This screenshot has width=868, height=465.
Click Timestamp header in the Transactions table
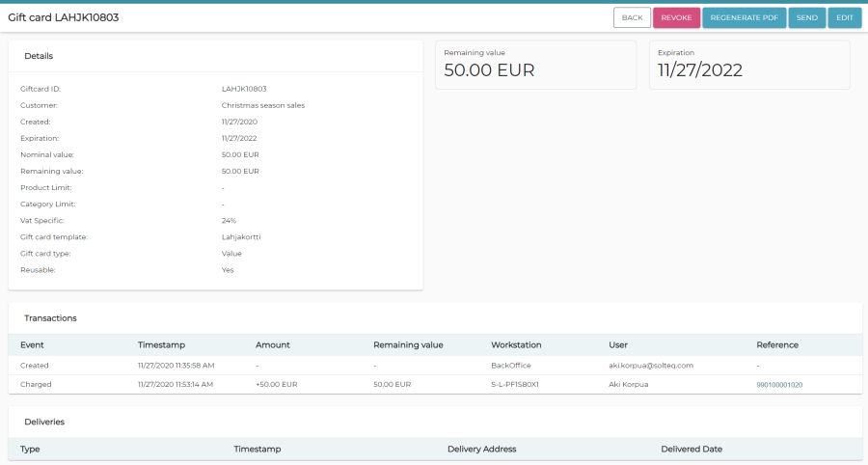point(161,344)
